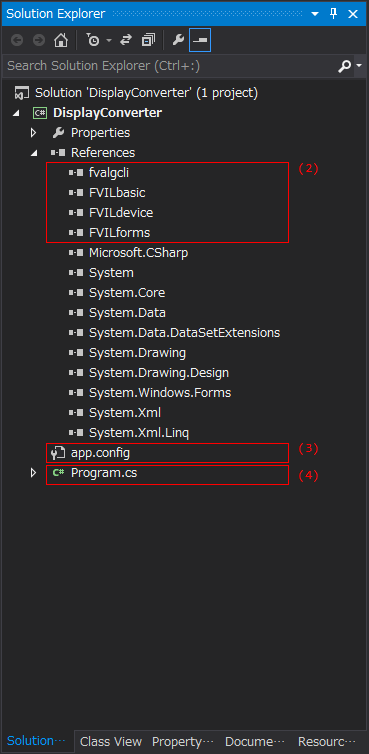Select the System.Data.DataSetExtensions reference
Image resolution: width=369 pixels, height=754 pixels.
point(185,332)
